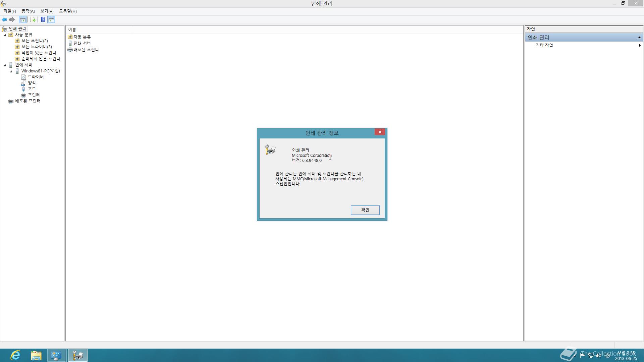Select 자동 분류 label in the tree

click(24, 35)
